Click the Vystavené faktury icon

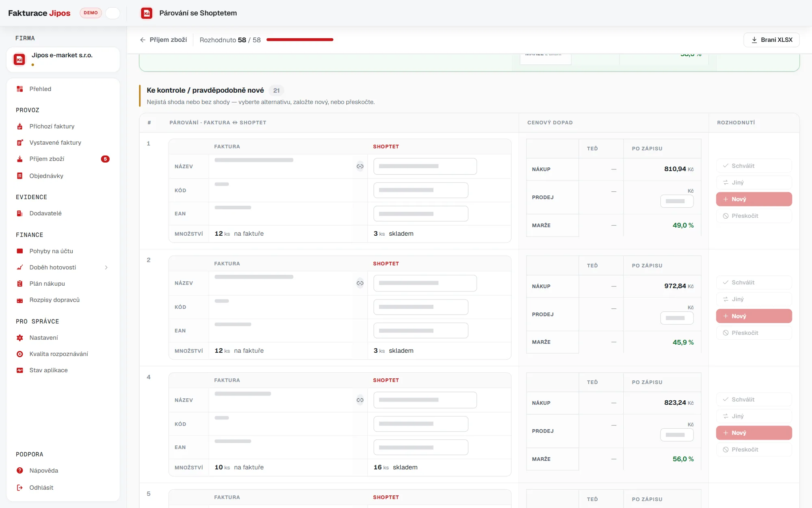pyautogui.click(x=19, y=143)
